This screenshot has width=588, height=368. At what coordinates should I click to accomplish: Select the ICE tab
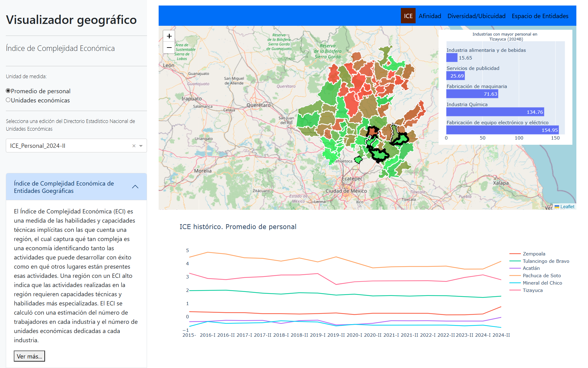408,16
